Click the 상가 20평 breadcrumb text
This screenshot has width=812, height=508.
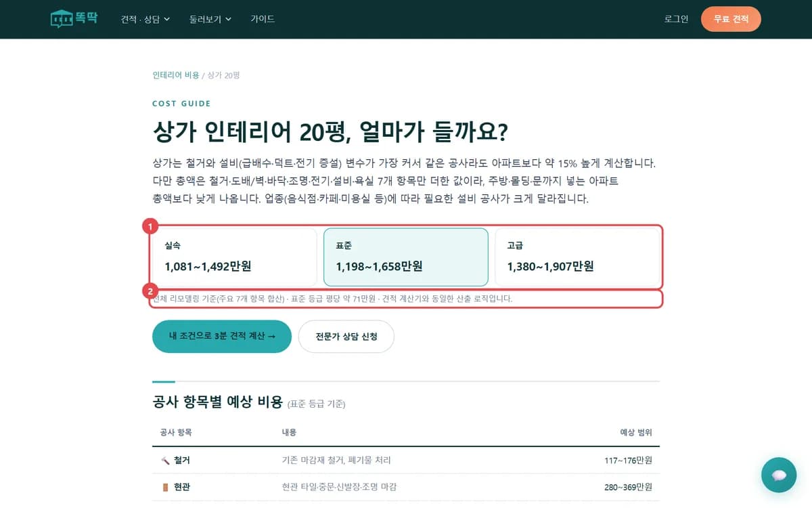pos(223,75)
